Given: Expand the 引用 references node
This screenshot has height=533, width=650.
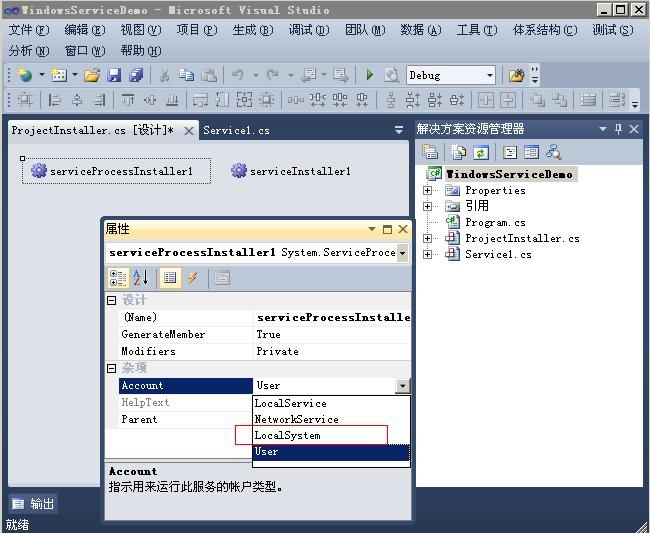Looking at the screenshot, I should coord(427,206).
